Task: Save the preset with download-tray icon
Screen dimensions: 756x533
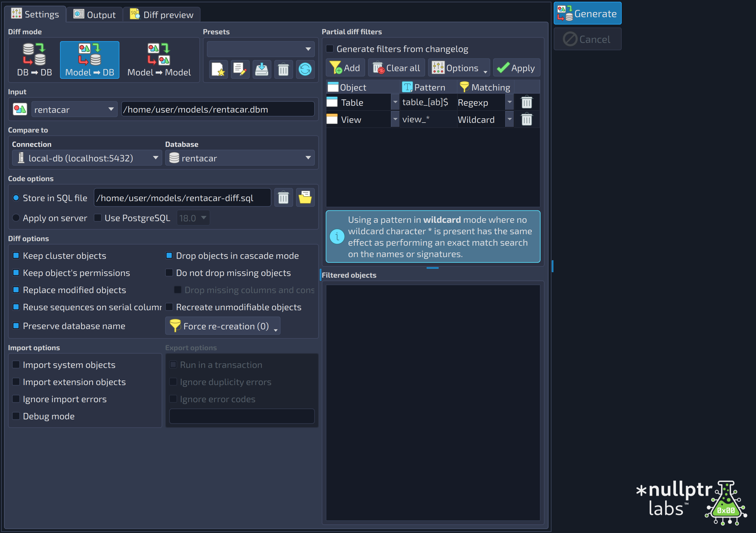Action: [x=262, y=69]
